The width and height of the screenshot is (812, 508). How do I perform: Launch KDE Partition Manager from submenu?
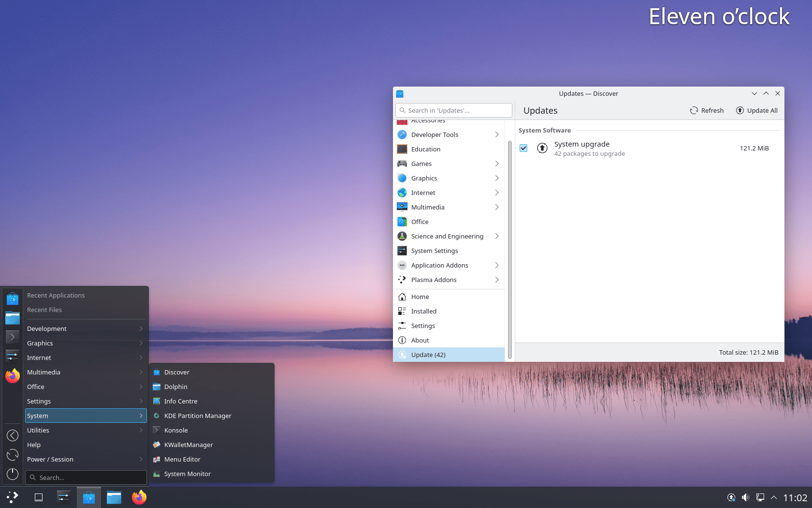pos(212,416)
